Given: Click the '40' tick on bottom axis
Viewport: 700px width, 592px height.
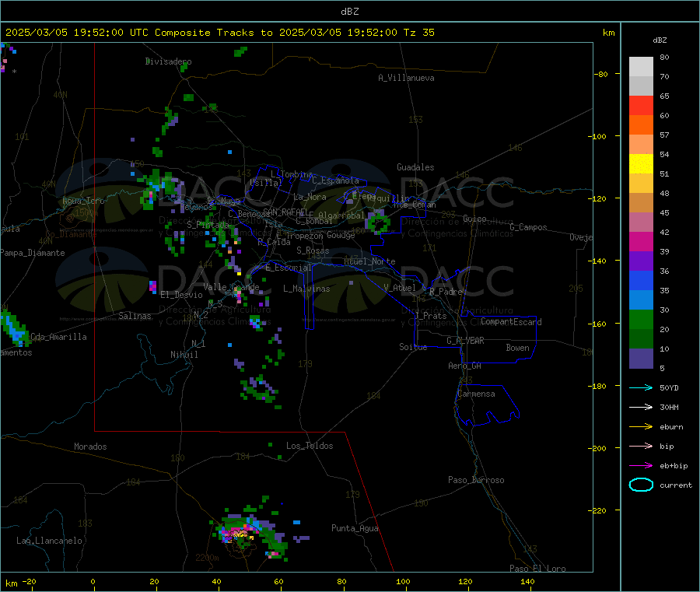Looking at the screenshot, I should point(216,582).
